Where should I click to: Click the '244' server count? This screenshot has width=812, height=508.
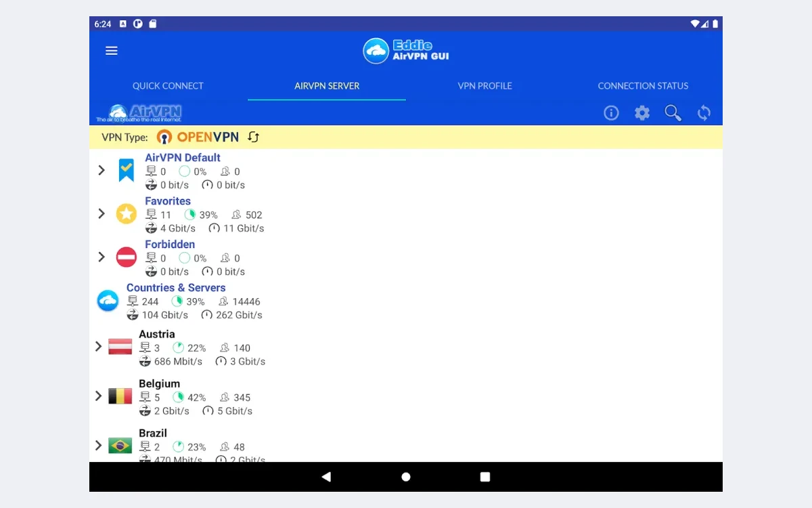coord(150,301)
